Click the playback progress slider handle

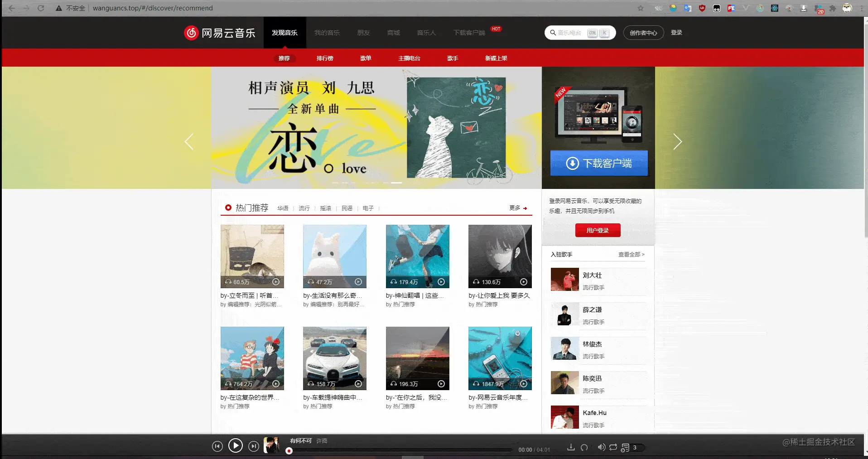point(289,451)
